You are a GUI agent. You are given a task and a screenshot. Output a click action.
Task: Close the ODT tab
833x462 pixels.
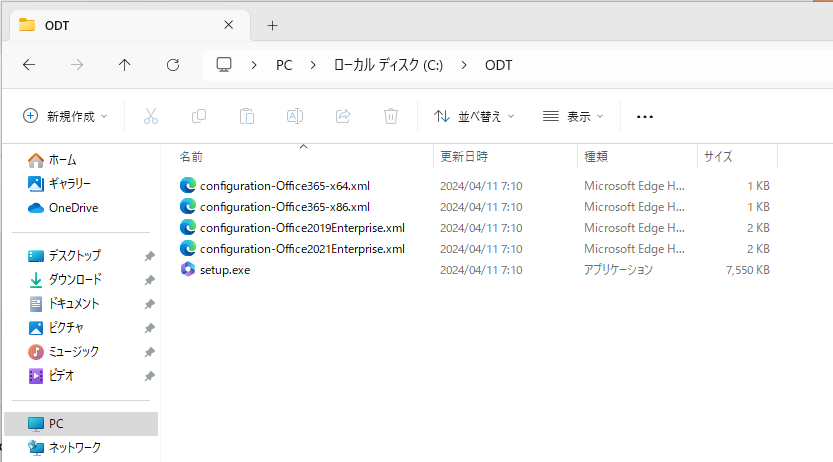[x=228, y=25]
